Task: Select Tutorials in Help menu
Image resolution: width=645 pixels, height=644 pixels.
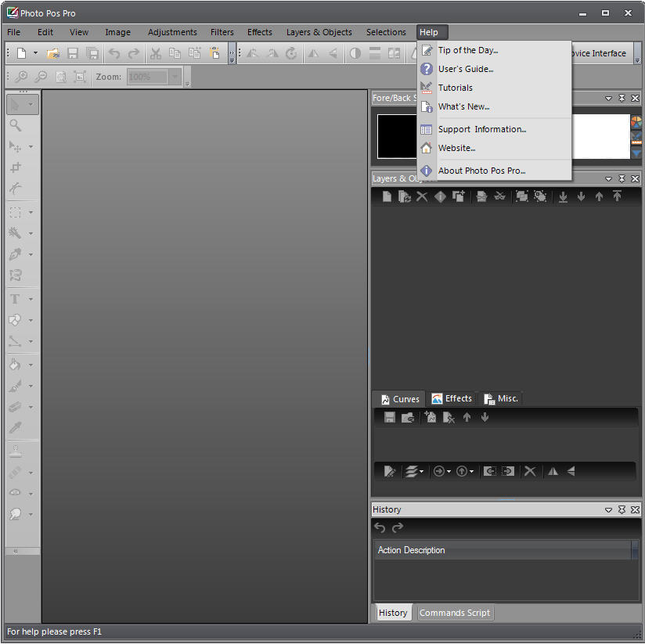Action: tap(495, 88)
